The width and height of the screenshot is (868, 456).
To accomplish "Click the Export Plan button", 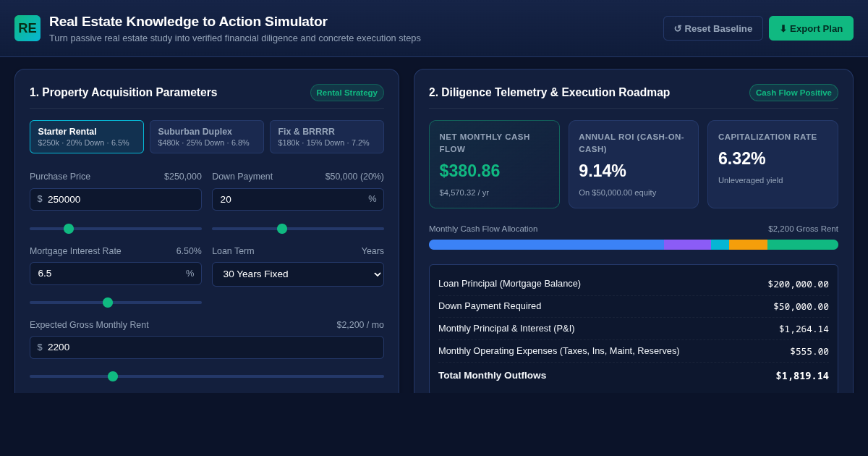I will [x=811, y=28].
